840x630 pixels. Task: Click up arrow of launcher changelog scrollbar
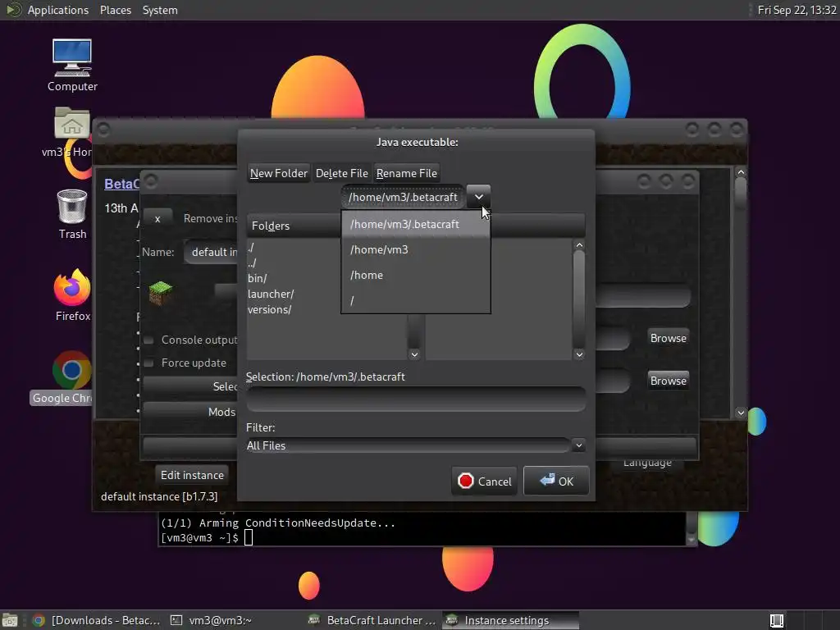741,172
